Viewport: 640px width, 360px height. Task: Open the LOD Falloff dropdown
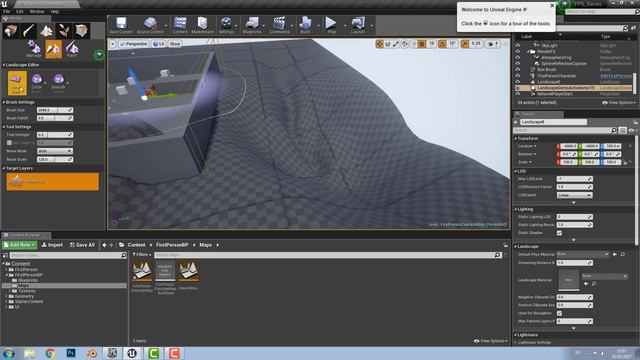coord(574,195)
